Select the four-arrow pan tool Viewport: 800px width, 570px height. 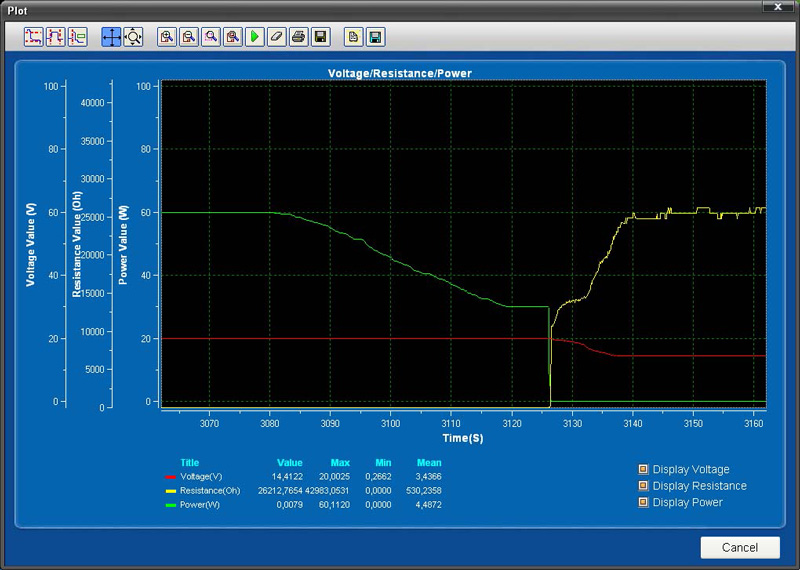(111, 37)
